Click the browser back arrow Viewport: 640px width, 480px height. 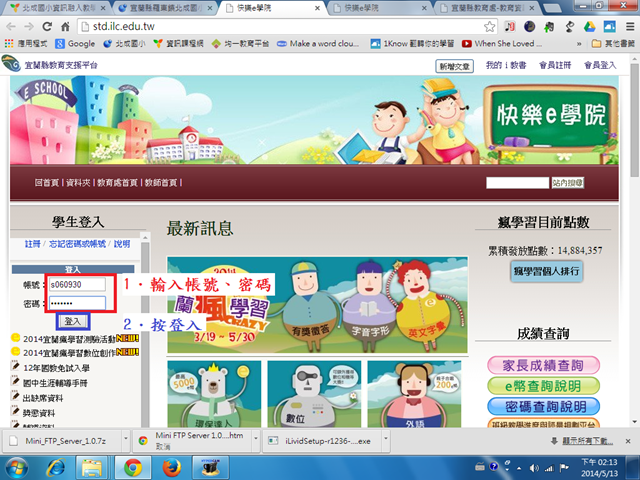[13, 26]
